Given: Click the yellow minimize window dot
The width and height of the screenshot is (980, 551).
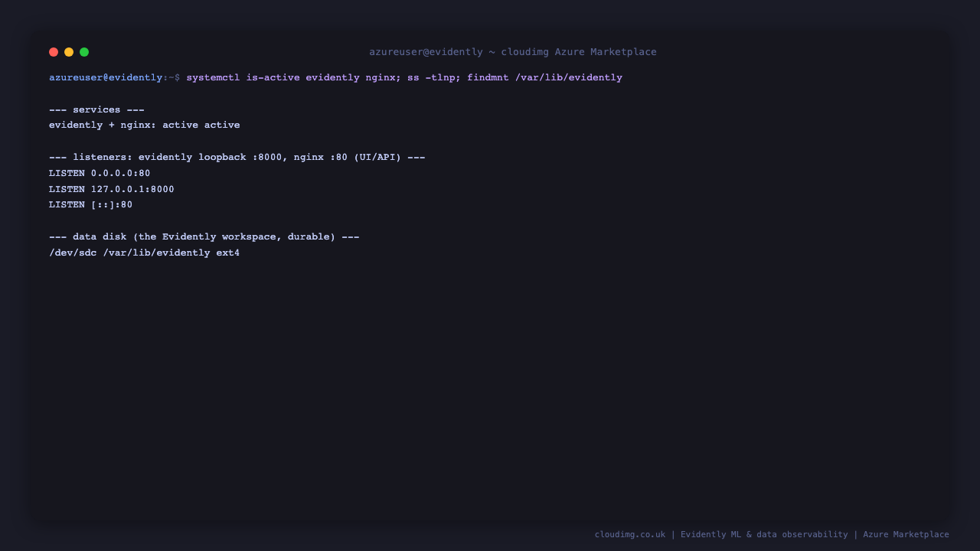Looking at the screenshot, I should [69, 52].
